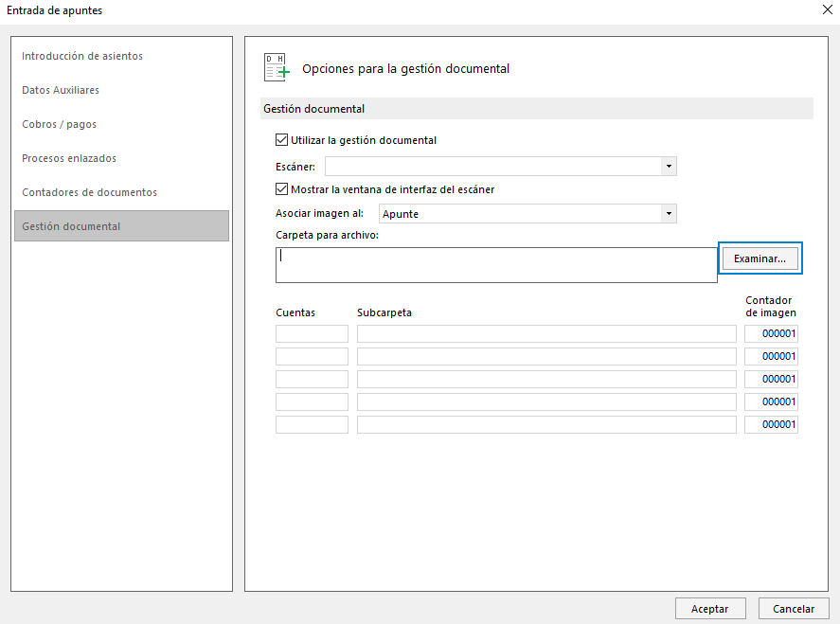Click the second Contador de imagen field

coord(771,356)
